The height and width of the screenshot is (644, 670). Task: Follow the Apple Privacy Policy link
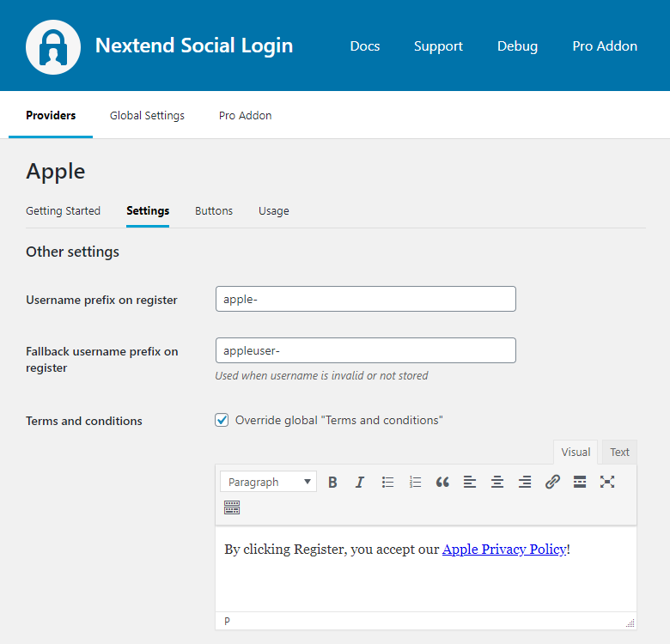click(504, 549)
